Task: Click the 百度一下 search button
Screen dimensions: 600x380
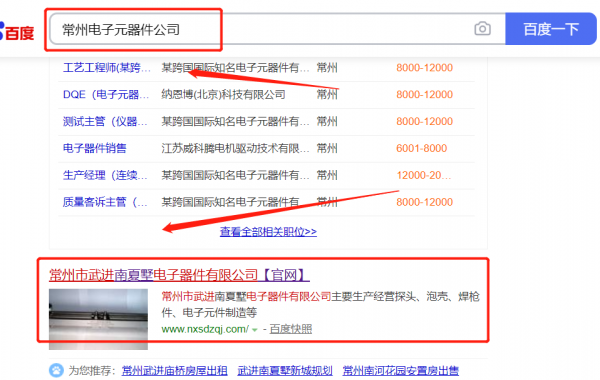Action: pos(551,29)
